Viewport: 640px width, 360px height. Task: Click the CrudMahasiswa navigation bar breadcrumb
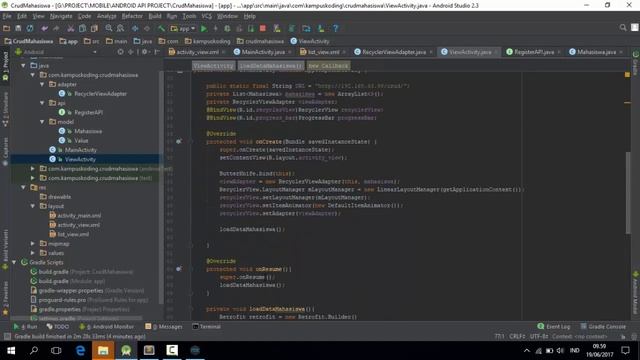[x=29, y=41]
